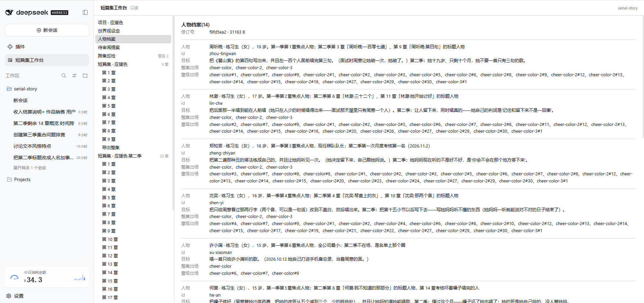Open 第 14 章 of second season

coord(133,272)
